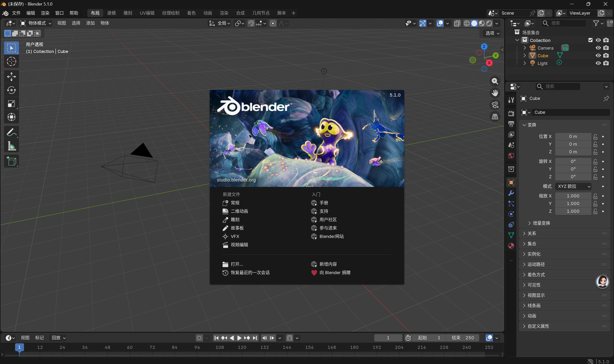Viewport: 614px width, 364px height.
Task: Click the Location X value field
Action: 573,137
